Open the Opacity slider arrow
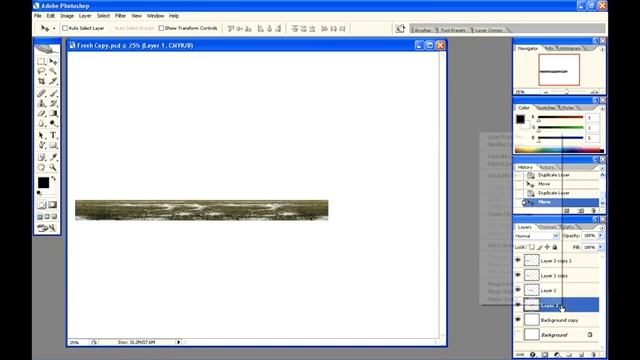The width and height of the screenshot is (640, 360). 600,236
